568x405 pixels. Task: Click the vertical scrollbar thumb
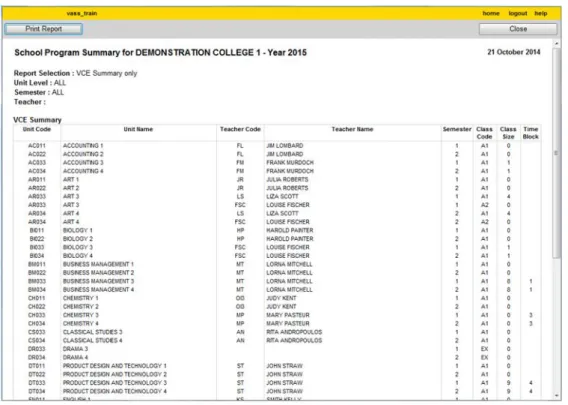(556, 153)
